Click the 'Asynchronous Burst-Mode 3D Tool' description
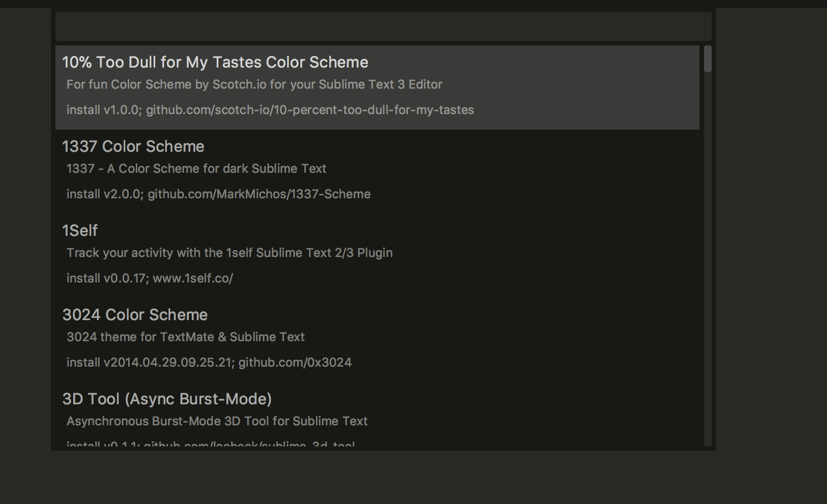This screenshot has height=504, width=827. point(217,421)
